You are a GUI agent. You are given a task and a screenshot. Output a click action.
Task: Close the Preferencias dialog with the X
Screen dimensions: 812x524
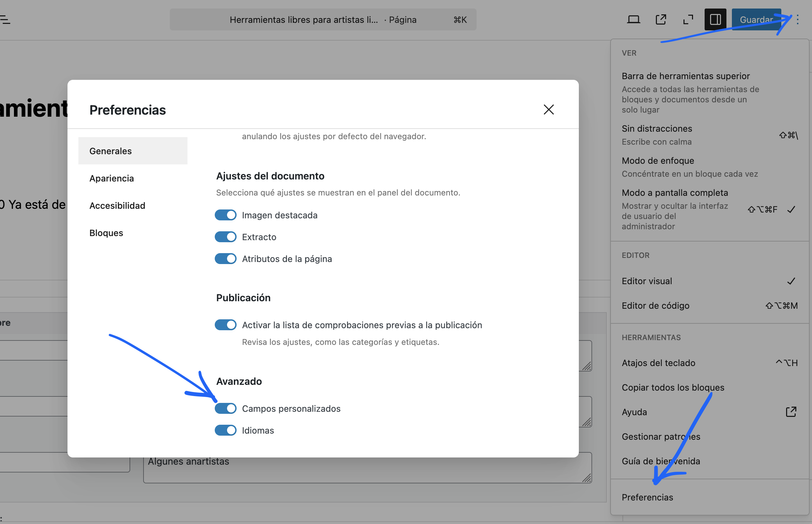point(548,110)
